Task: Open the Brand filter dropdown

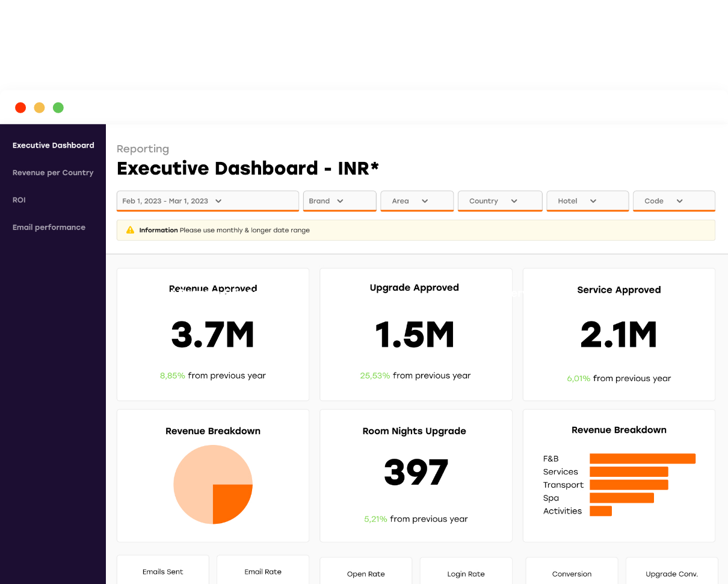Action: pyautogui.click(x=339, y=201)
